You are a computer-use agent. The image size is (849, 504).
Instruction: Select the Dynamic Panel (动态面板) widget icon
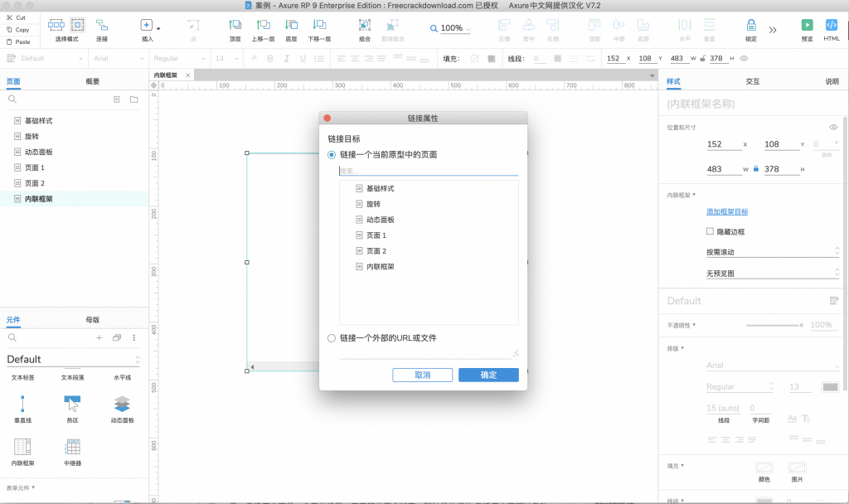click(122, 404)
